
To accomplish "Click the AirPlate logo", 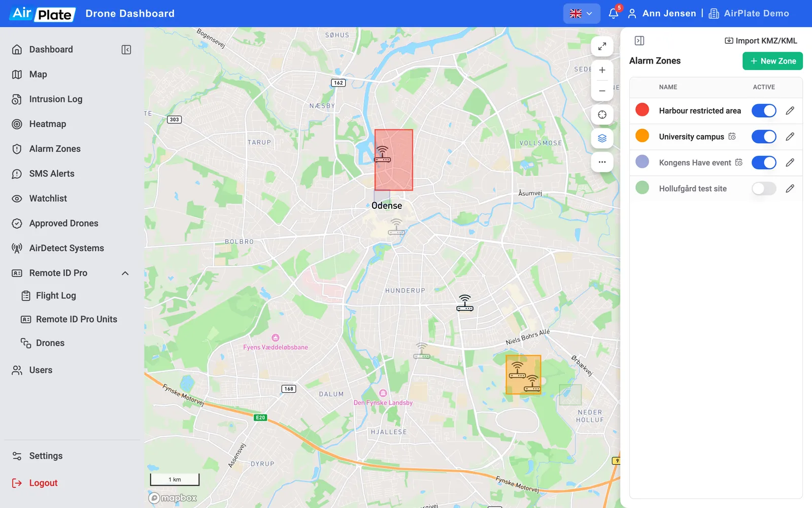I will [43, 14].
